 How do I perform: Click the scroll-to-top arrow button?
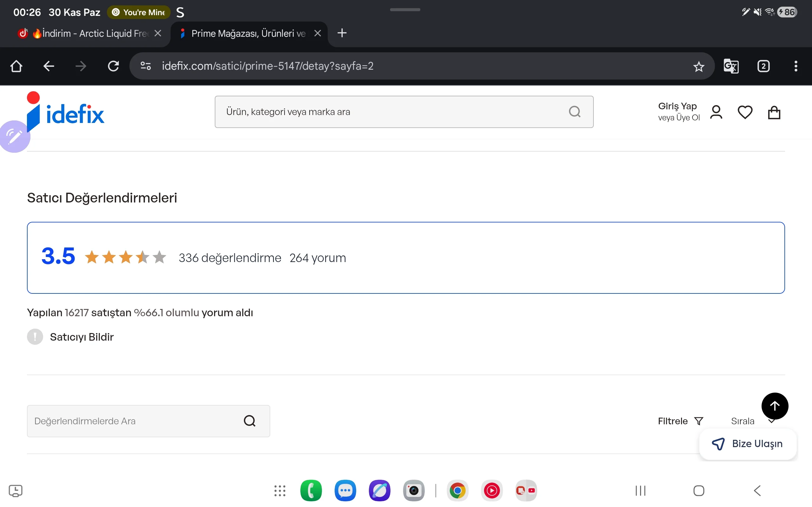coord(775,406)
